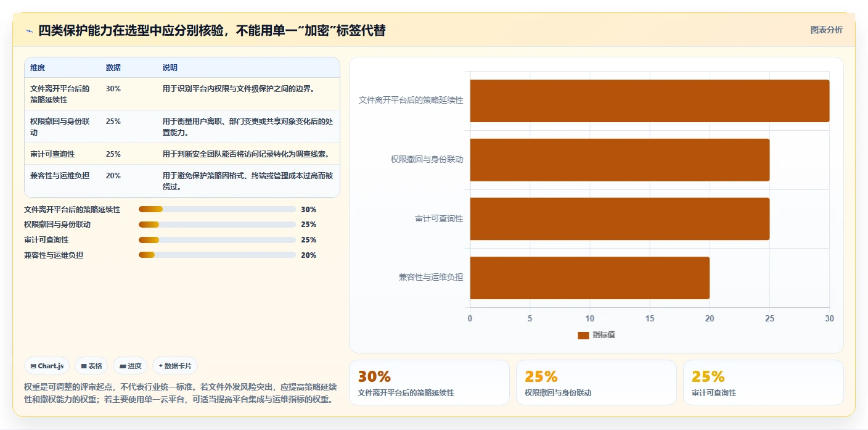This screenshot has width=868, height=430.
Task: Click the 审计可查询性 table row label
Action: tap(52, 154)
